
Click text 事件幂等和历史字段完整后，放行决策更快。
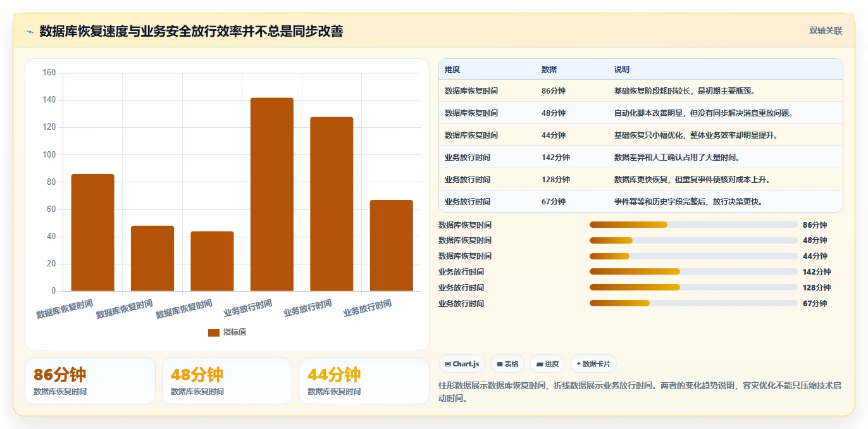tap(688, 202)
